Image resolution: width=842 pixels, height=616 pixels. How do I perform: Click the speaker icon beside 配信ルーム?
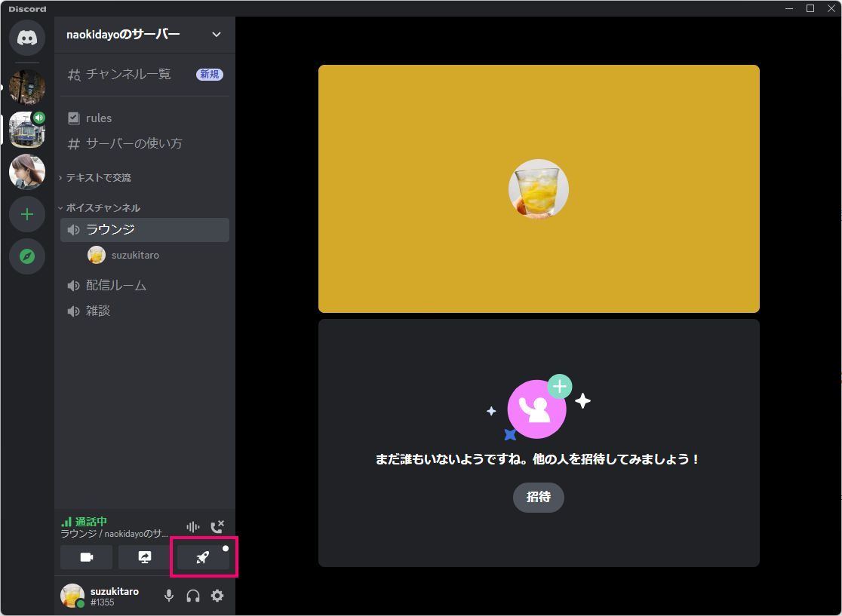click(74, 286)
